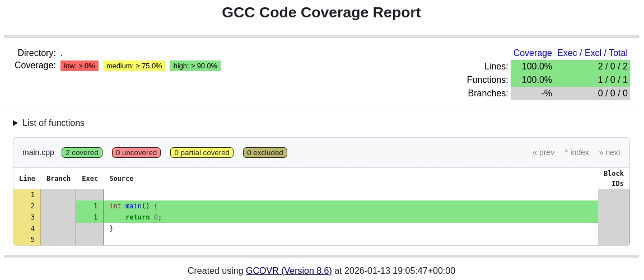Click the GCC Code Coverage Report title

pyautogui.click(x=321, y=12)
